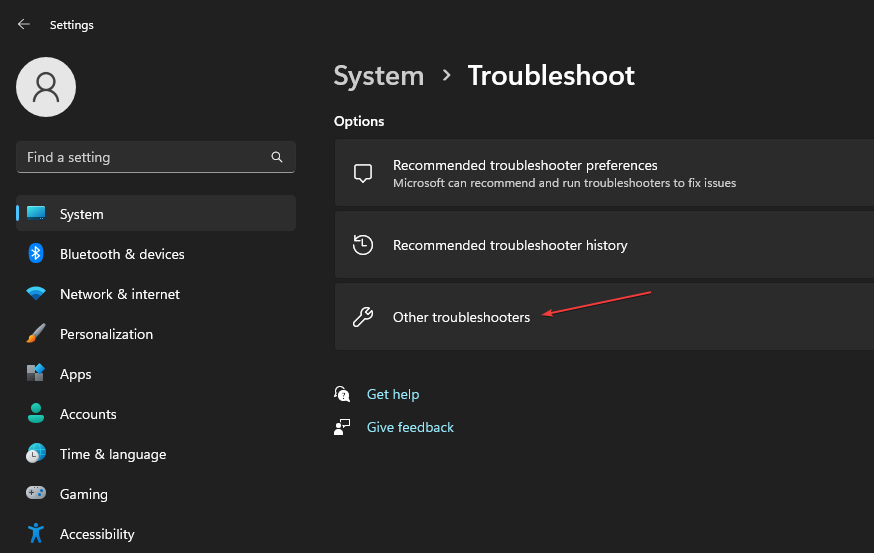
Task: Open Other troubleshooters
Action: coord(604,317)
